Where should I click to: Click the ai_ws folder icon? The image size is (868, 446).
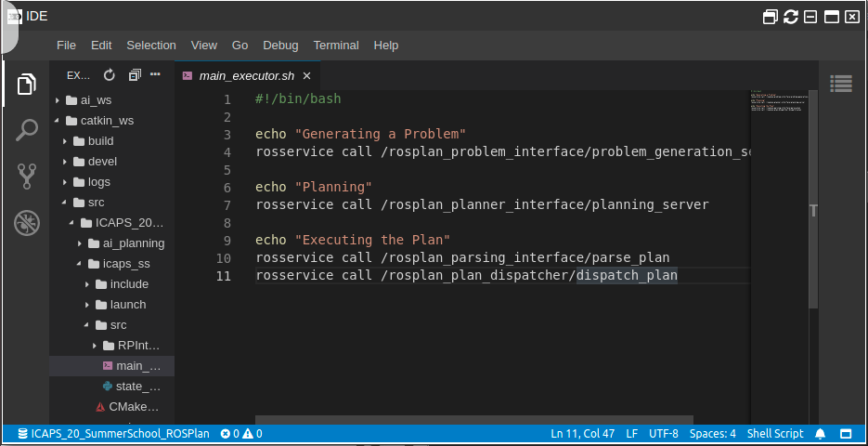(x=71, y=100)
